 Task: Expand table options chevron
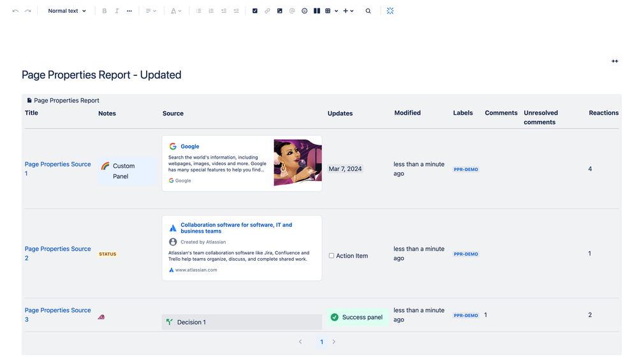pyautogui.click(x=337, y=11)
